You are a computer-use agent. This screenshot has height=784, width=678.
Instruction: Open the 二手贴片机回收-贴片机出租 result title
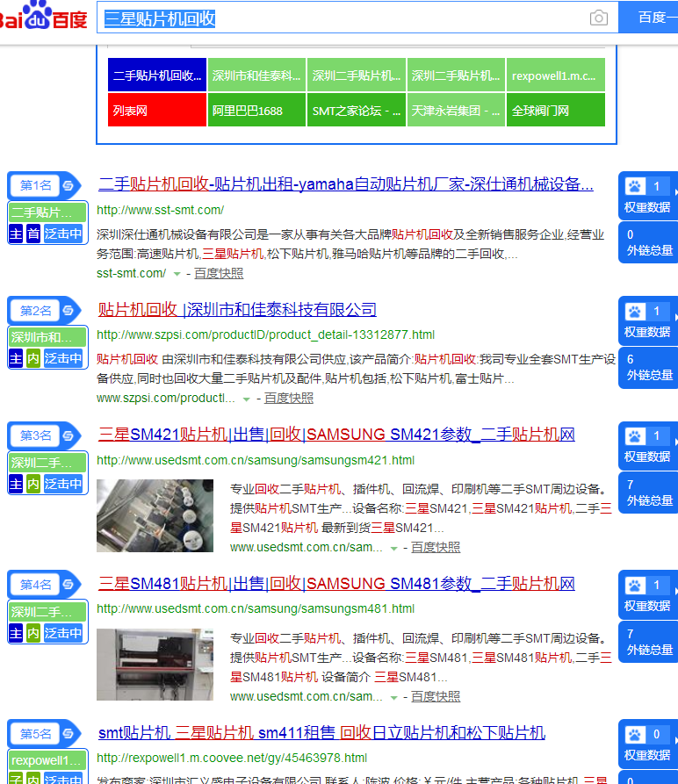point(345,184)
